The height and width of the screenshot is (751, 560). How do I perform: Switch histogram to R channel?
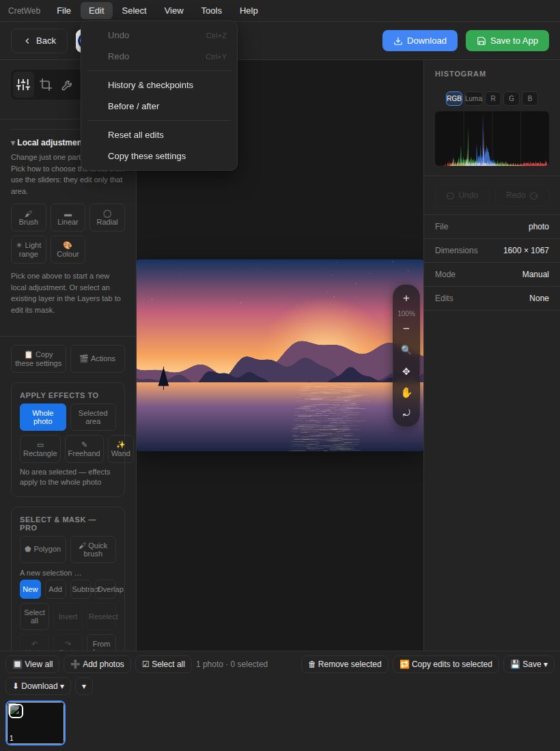click(x=493, y=99)
